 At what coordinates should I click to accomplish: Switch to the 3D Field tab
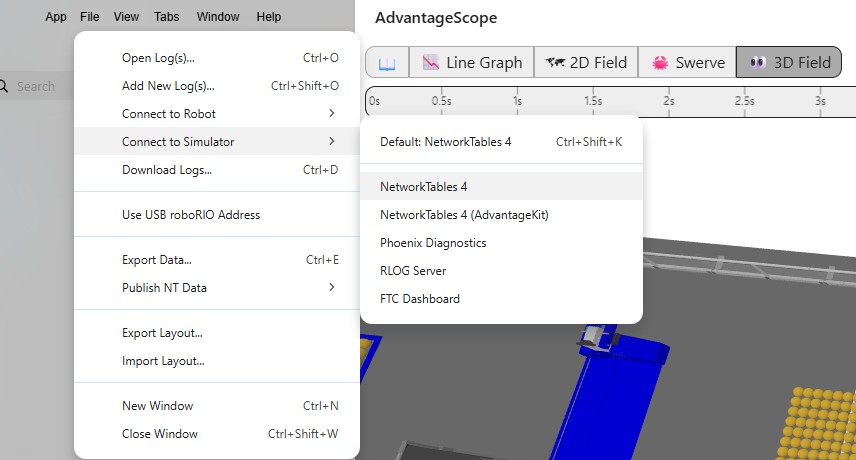pos(789,63)
